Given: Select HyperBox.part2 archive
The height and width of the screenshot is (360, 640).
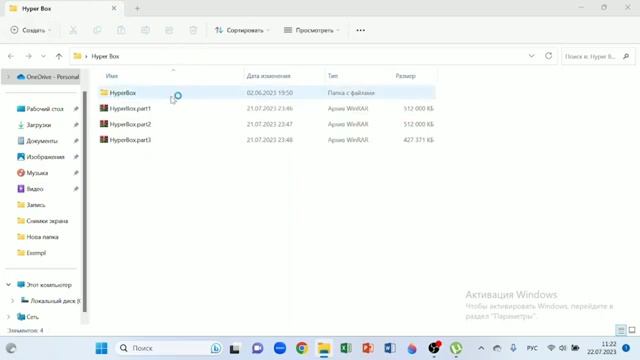Looking at the screenshot, I should point(267,124).
